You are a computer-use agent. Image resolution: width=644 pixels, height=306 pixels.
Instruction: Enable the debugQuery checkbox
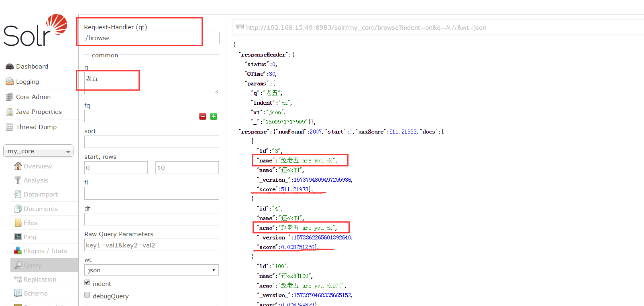point(87,295)
